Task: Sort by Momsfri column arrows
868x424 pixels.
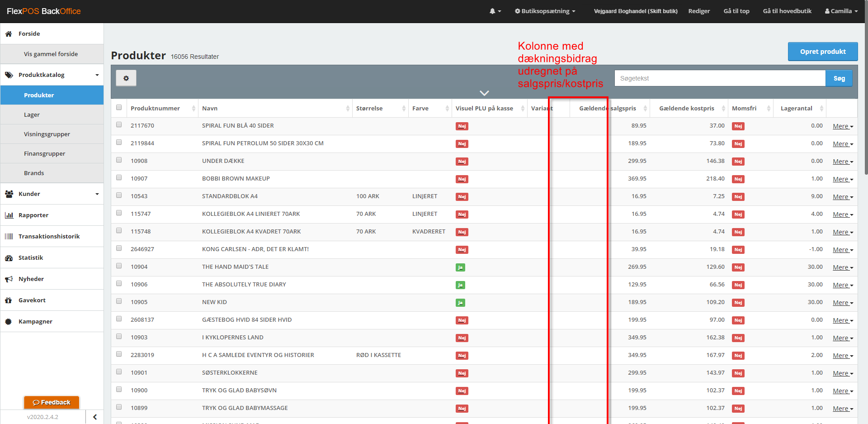Action: (769, 109)
